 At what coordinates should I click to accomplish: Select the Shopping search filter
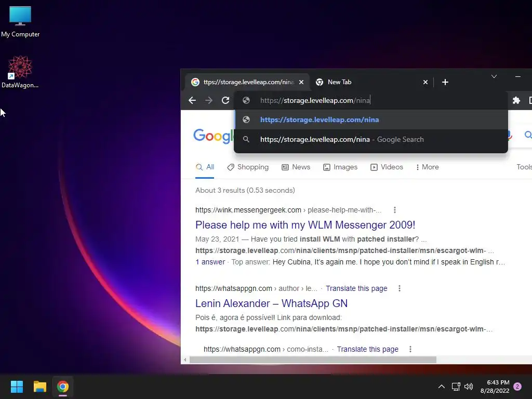(248, 167)
